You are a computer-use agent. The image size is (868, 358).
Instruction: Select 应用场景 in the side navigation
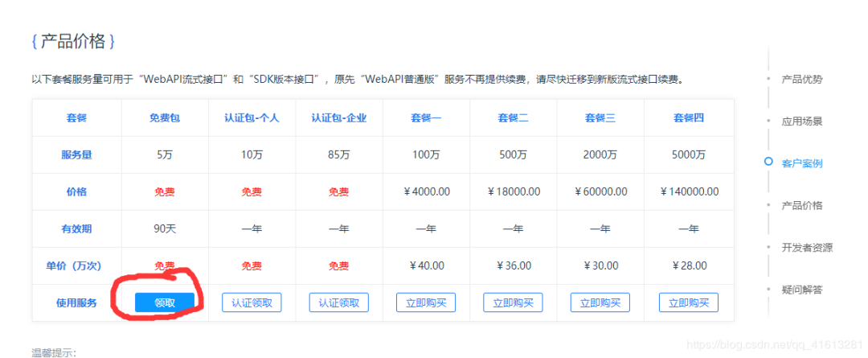pos(802,121)
